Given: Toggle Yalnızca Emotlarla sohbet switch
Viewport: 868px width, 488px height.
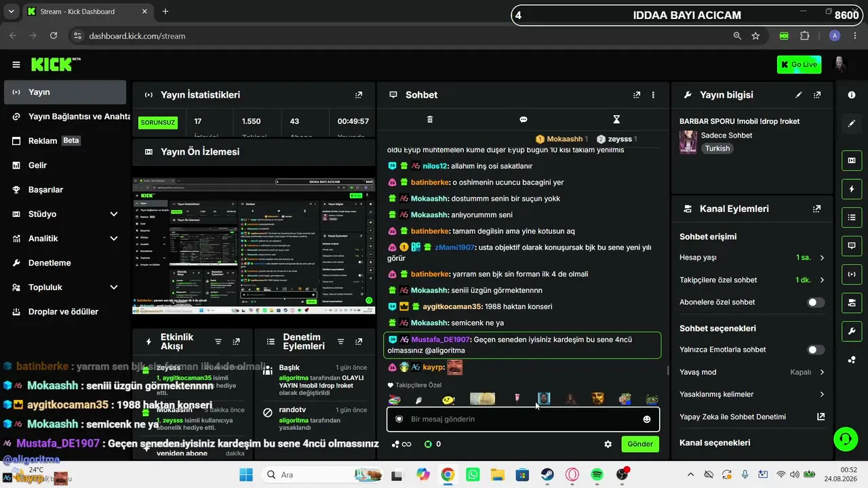Looking at the screenshot, I should point(816,350).
